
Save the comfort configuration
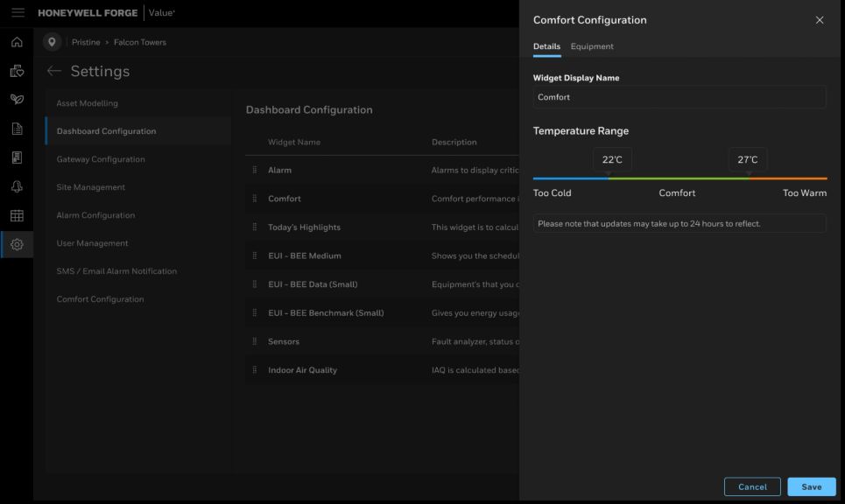coord(812,486)
